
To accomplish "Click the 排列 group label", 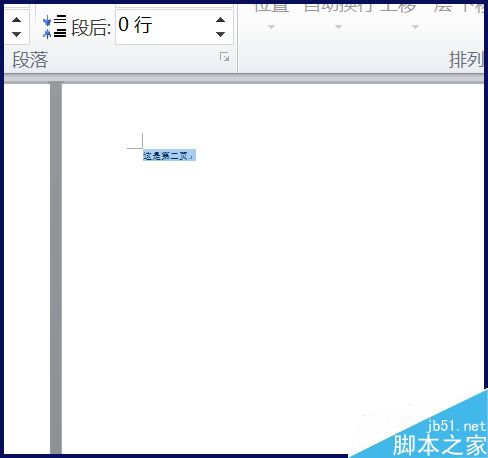I will (x=466, y=60).
